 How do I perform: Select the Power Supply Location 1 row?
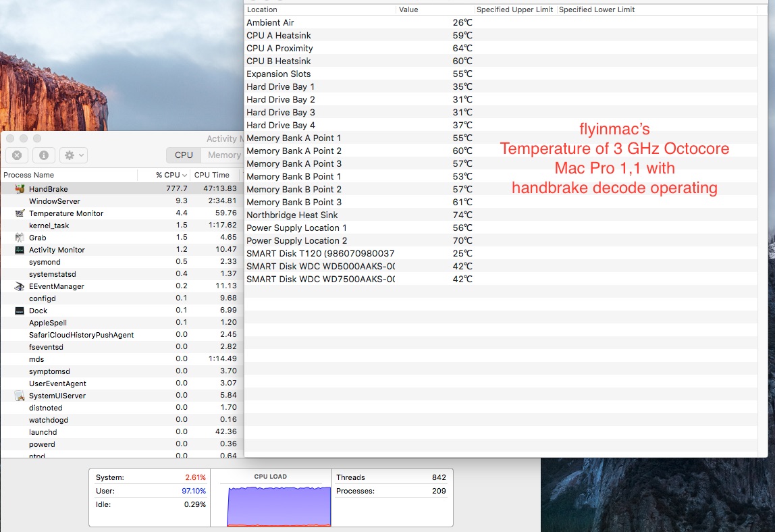point(501,228)
